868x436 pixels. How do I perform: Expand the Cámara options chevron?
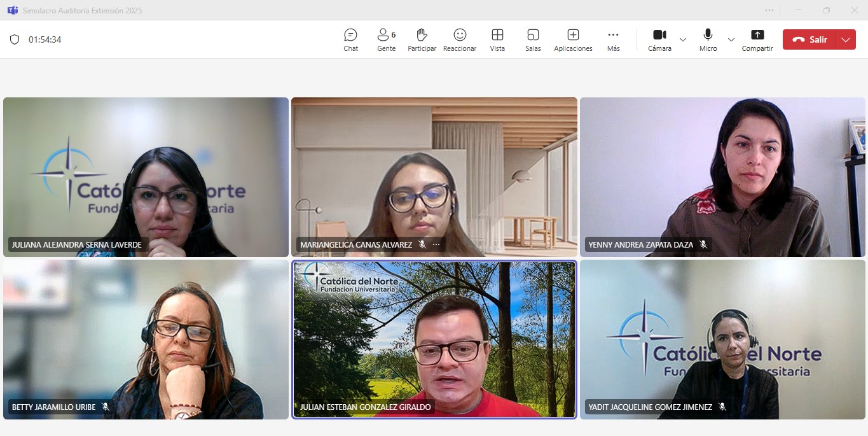click(683, 39)
